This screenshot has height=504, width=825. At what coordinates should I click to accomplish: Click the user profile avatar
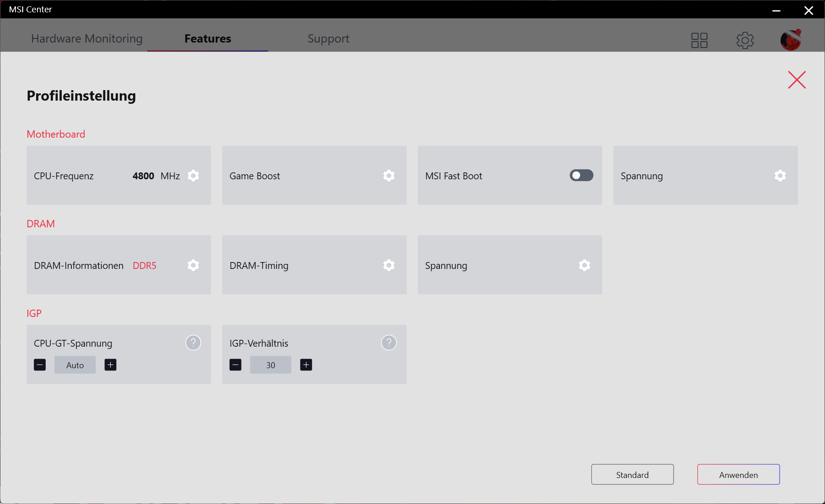[791, 40]
